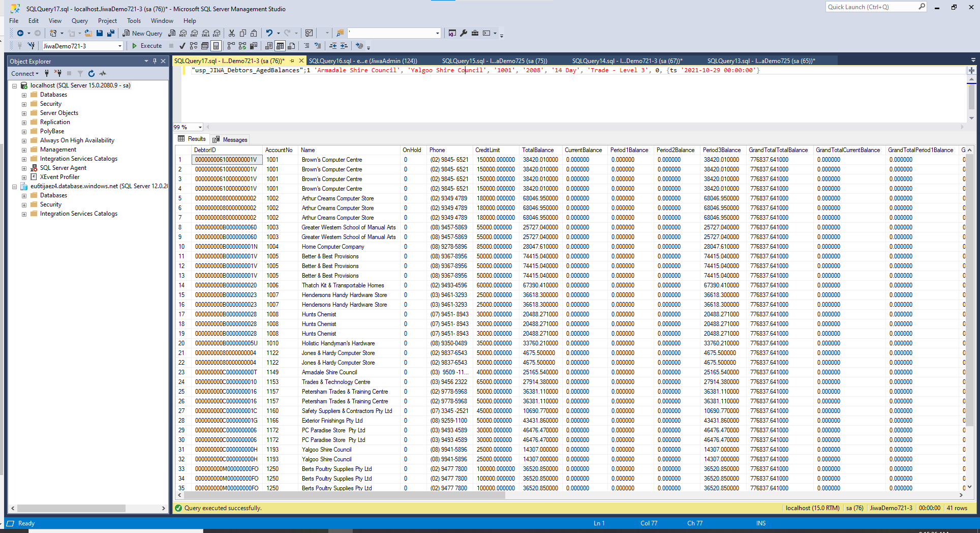
Task: Toggle Results to Grid mode
Action: click(x=280, y=46)
